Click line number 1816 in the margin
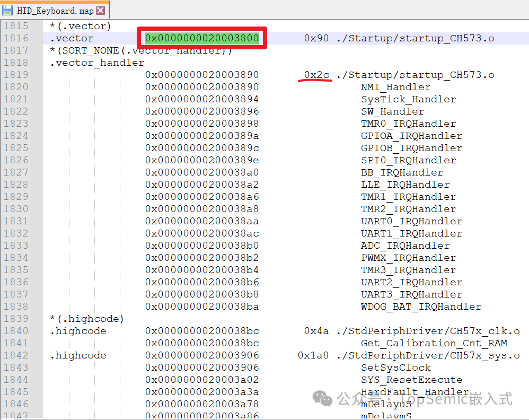529x420 pixels. (16, 38)
